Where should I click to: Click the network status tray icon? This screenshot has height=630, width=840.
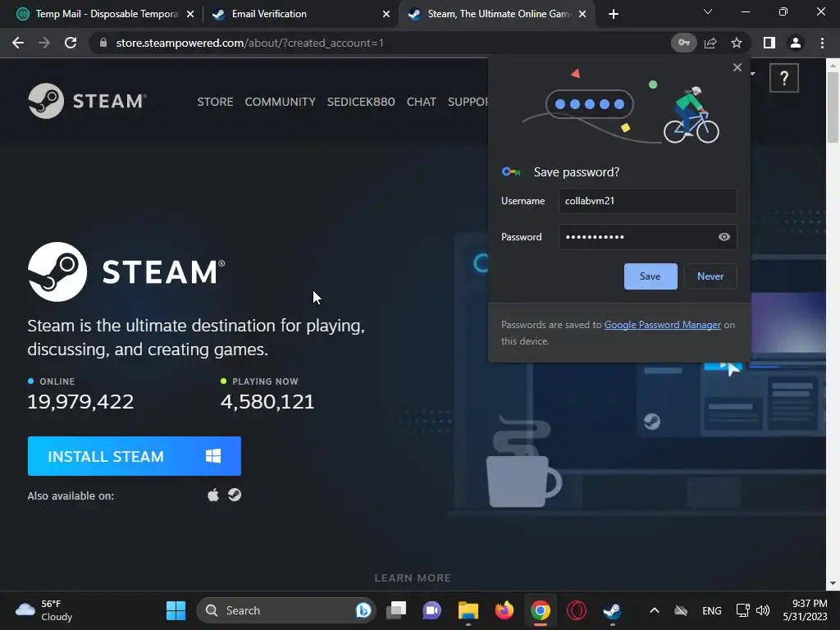742,610
